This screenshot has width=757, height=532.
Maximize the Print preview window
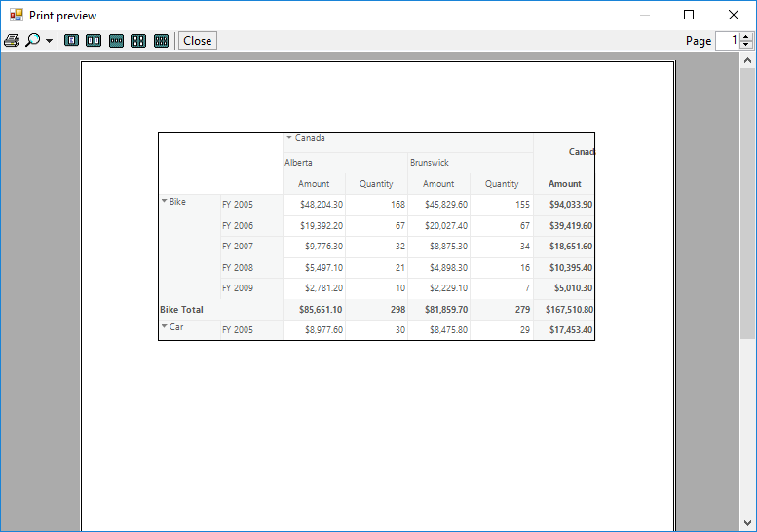click(689, 15)
